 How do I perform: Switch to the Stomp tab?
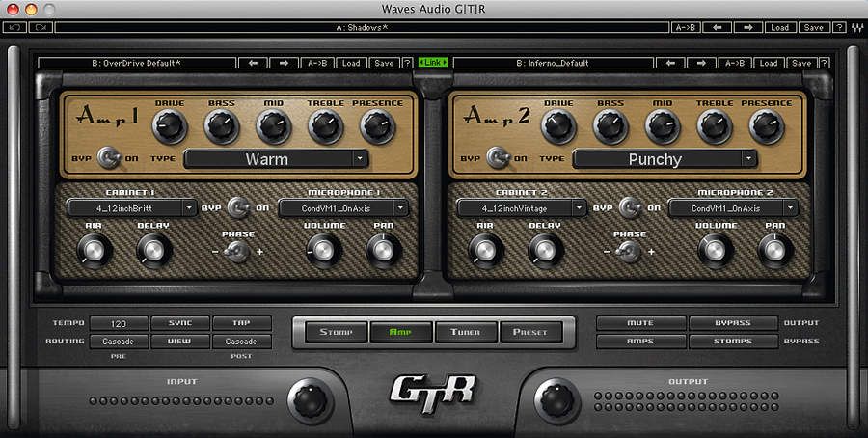click(x=336, y=332)
